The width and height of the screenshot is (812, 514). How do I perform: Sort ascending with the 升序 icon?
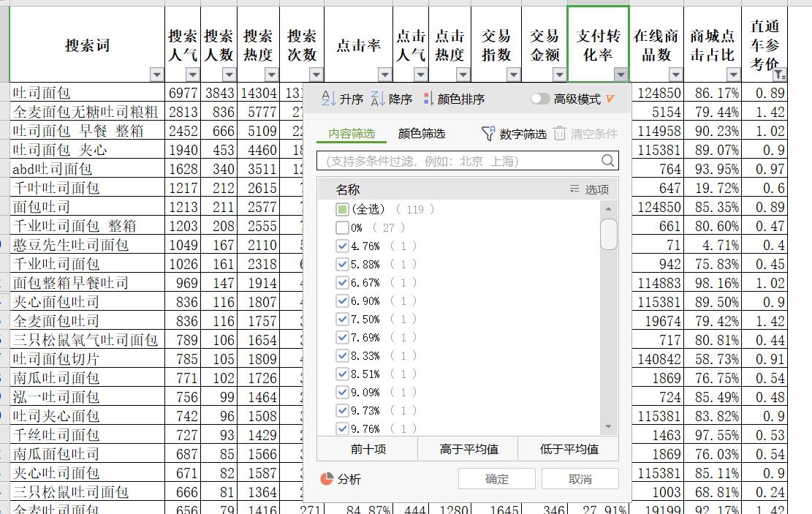pyautogui.click(x=329, y=99)
